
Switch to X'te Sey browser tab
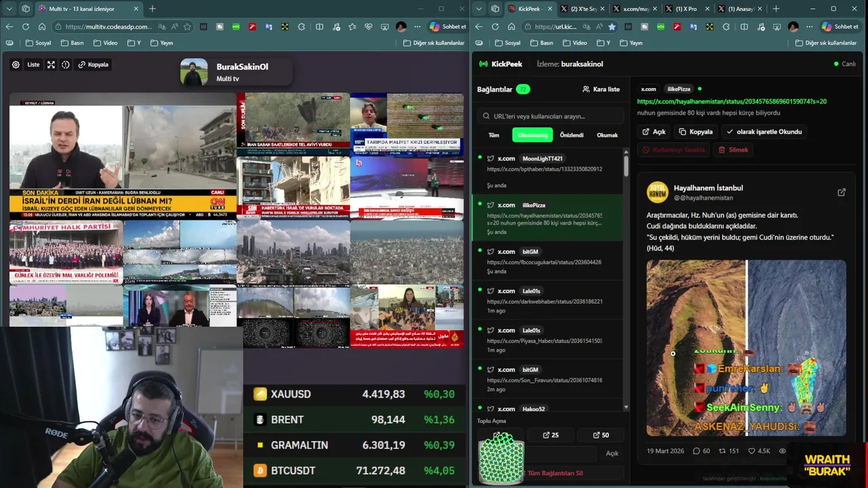(582, 9)
